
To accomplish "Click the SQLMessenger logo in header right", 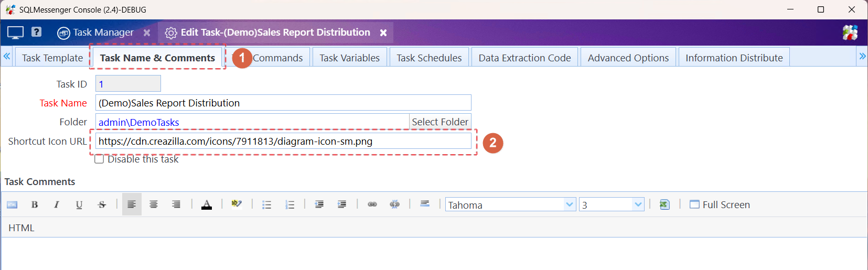I will [x=850, y=33].
